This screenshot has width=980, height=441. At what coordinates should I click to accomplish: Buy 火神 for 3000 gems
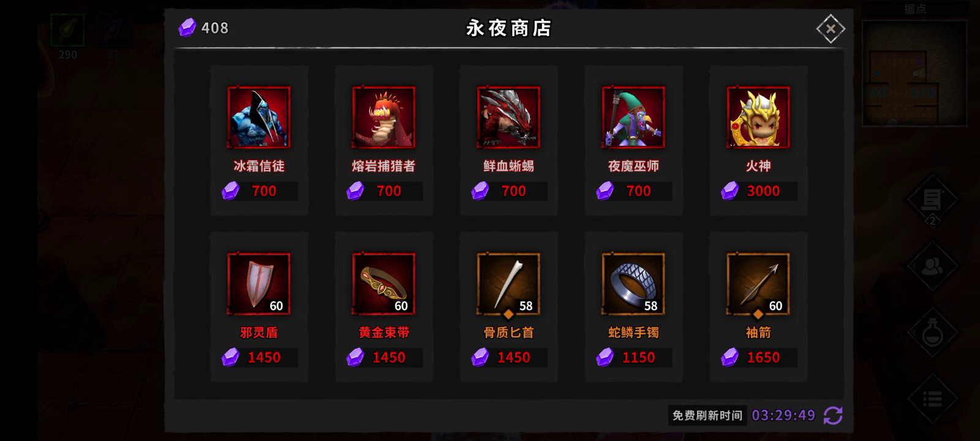[x=758, y=191]
